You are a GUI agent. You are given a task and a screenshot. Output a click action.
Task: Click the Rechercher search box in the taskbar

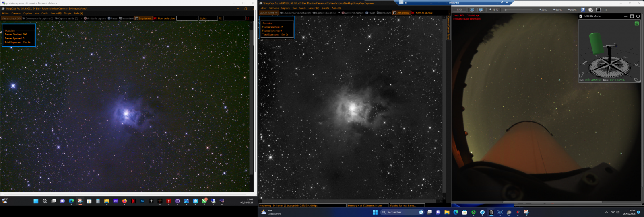click(x=398, y=212)
